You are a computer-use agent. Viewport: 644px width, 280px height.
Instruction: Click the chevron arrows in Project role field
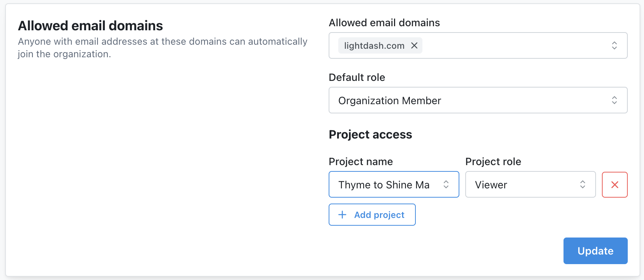582,184
